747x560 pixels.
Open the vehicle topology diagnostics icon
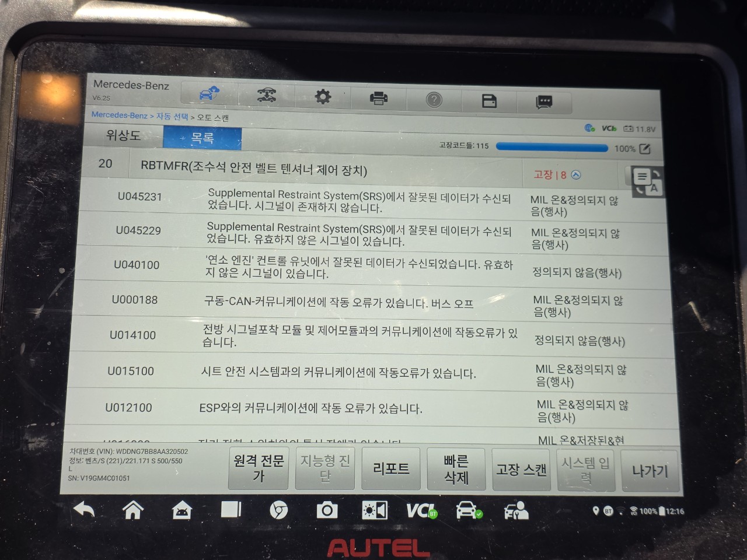267,95
